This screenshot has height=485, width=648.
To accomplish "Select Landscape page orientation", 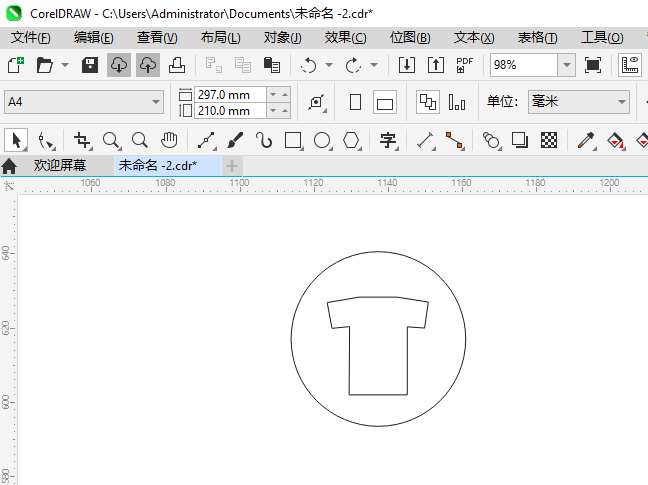I will pyautogui.click(x=385, y=102).
